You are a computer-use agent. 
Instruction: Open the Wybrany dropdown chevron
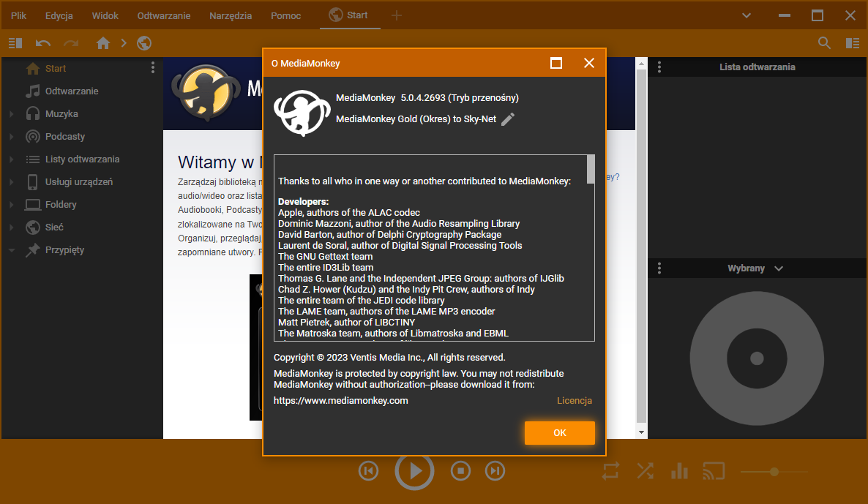[x=779, y=268]
